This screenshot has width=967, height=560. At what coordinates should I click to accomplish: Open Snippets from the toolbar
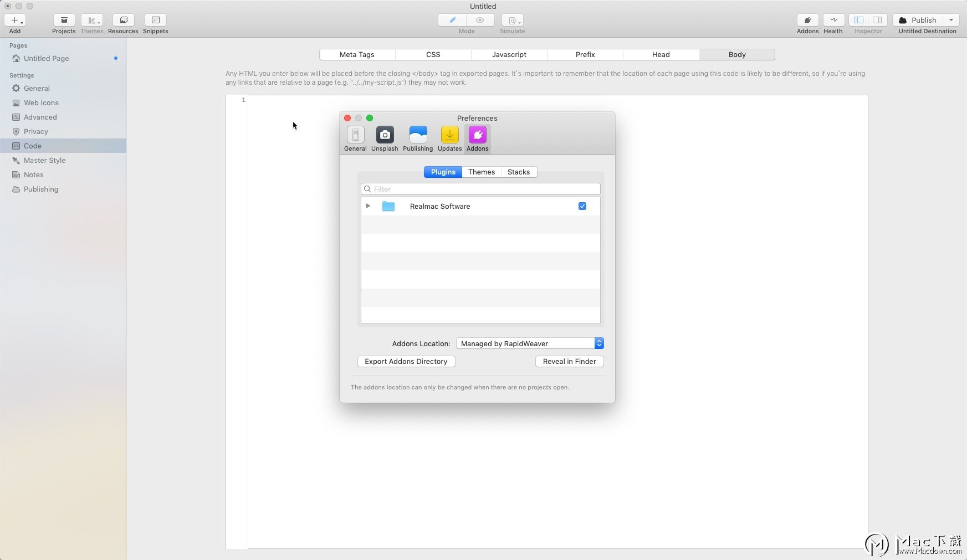pos(155,20)
